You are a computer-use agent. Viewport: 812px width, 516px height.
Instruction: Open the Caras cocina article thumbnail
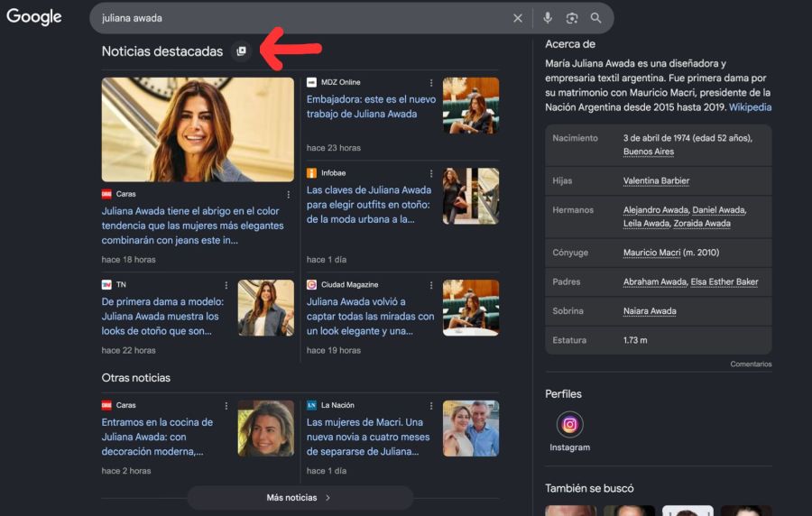[x=265, y=428]
